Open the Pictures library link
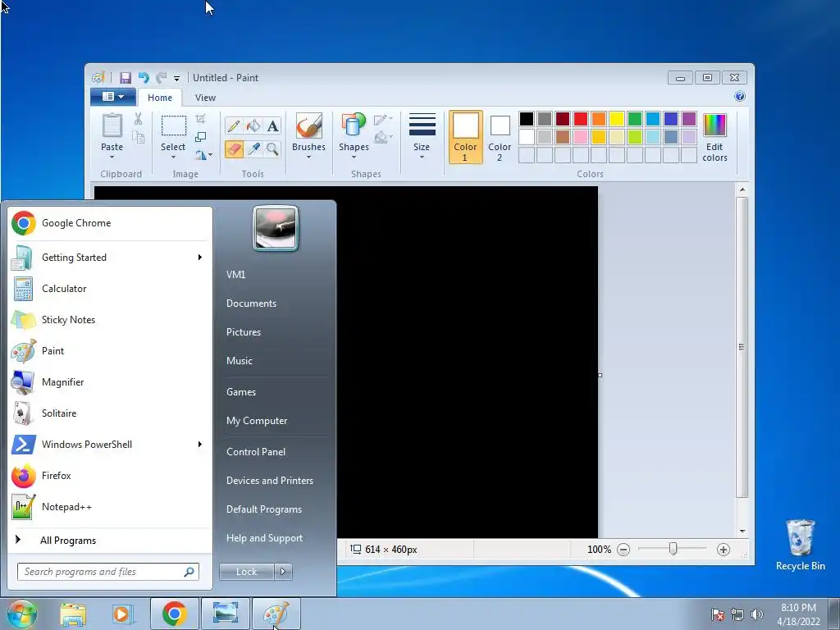This screenshot has height=630, width=840. tap(243, 332)
